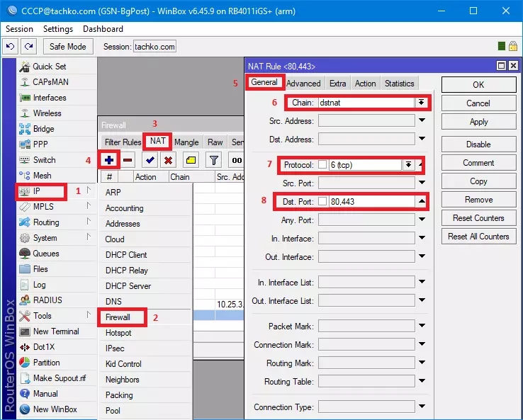Viewport: 523px width, 420px height.
Task: Open the Protocol dropdown list
Action: tap(409, 165)
